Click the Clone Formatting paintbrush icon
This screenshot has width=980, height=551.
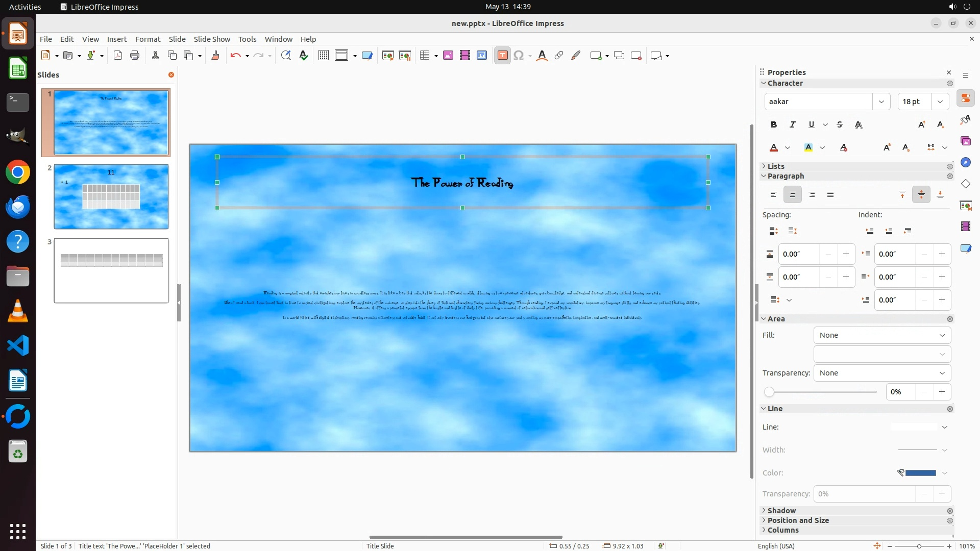[215, 56]
